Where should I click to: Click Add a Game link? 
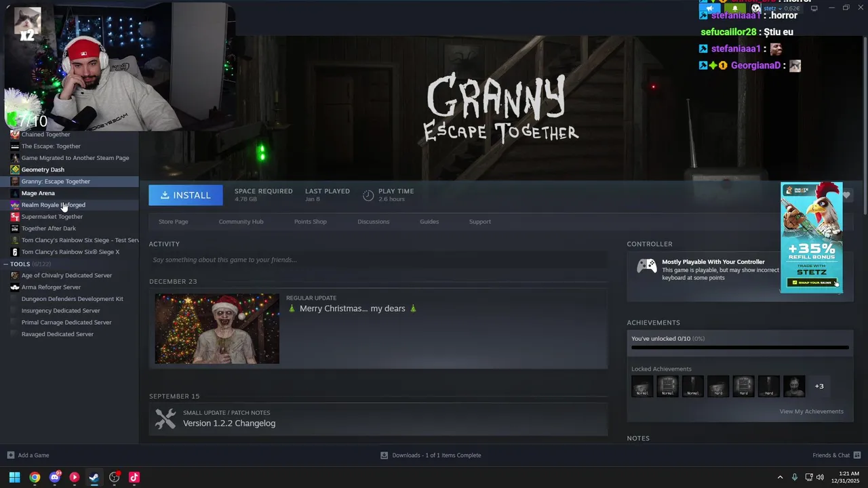(33, 455)
